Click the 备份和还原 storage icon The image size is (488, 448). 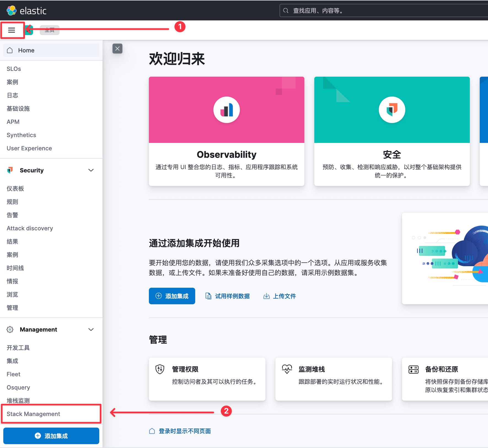[414, 369]
